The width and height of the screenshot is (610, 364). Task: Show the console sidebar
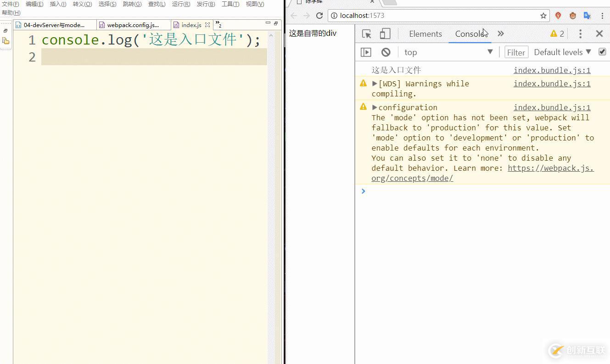pyautogui.click(x=366, y=52)
